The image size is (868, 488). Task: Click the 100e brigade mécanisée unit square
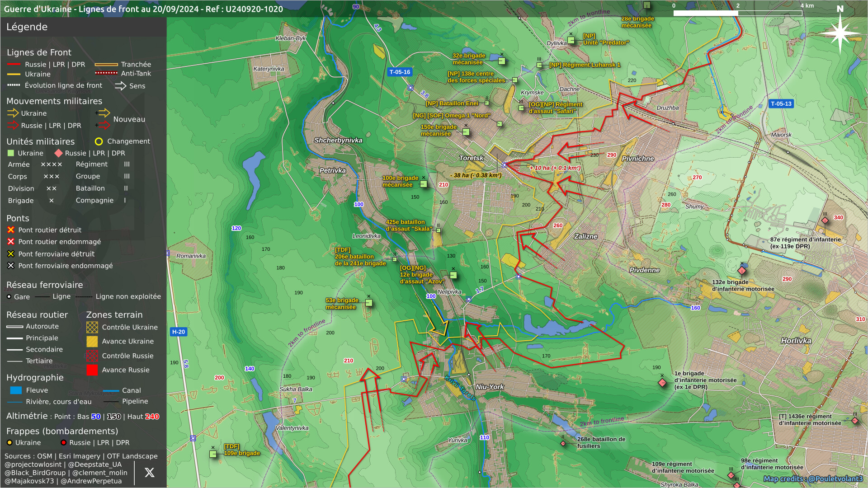[424, 184]
